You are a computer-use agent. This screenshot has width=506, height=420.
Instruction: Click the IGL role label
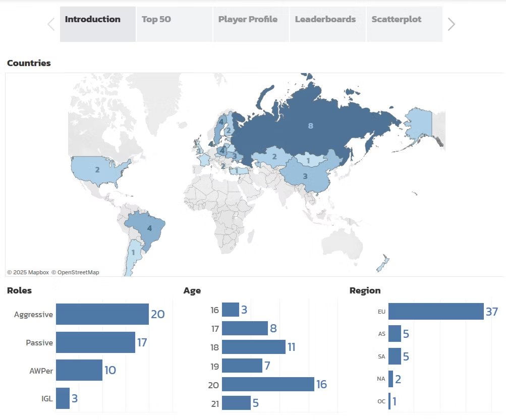pos(47,399)
